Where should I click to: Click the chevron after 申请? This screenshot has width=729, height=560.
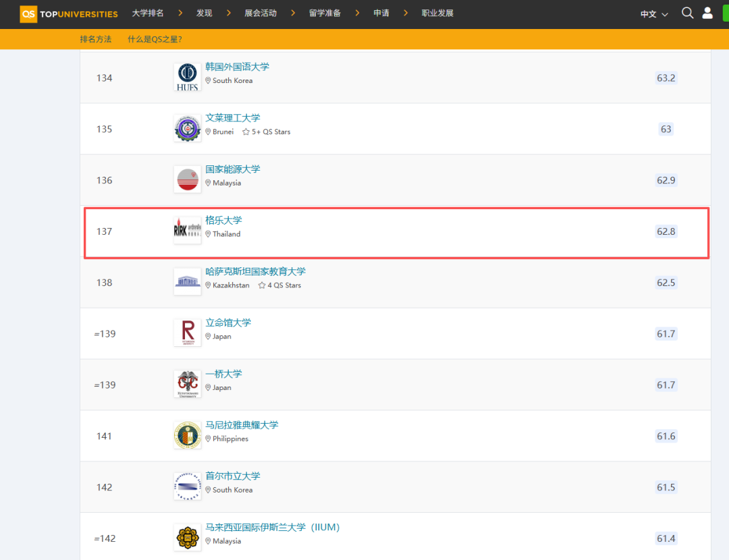pos(404,12)
